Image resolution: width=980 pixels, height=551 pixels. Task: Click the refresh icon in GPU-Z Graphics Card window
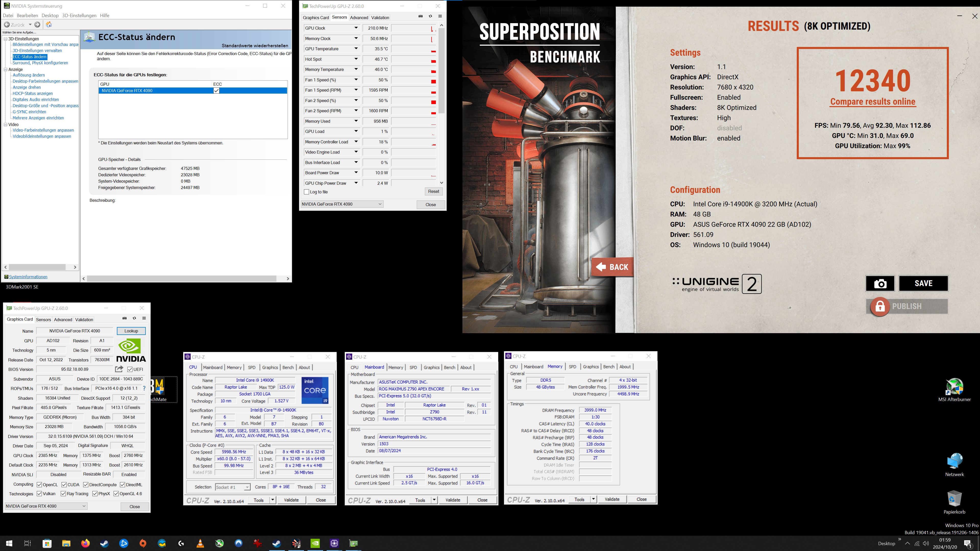(x=134, y=318)
